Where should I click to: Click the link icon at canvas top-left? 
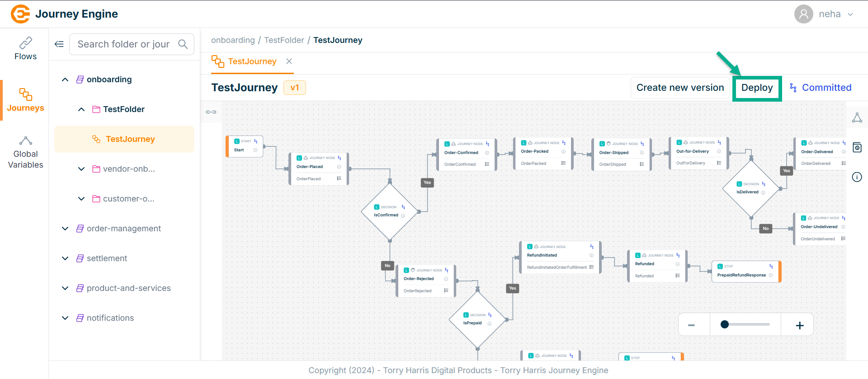pyautogui.click(x=211, y=112)
